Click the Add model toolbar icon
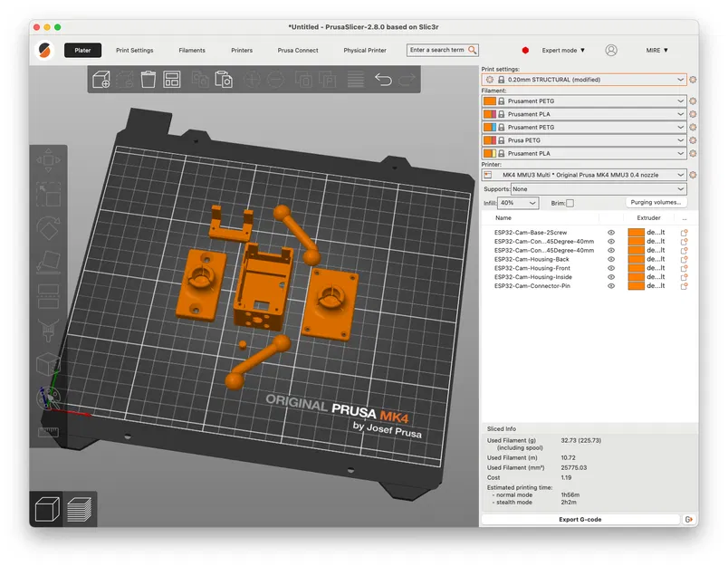Screen dimensions: 728x566 click(x=101, y=80)
